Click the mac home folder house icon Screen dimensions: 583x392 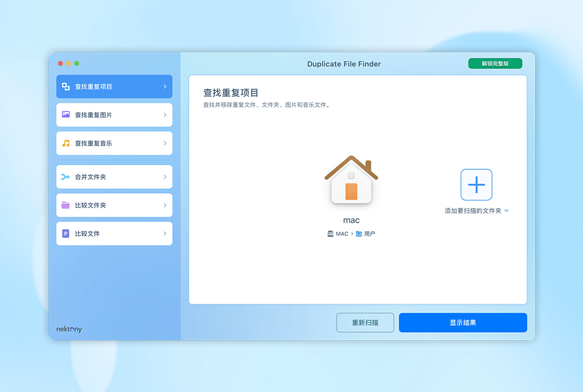(351, 179)
